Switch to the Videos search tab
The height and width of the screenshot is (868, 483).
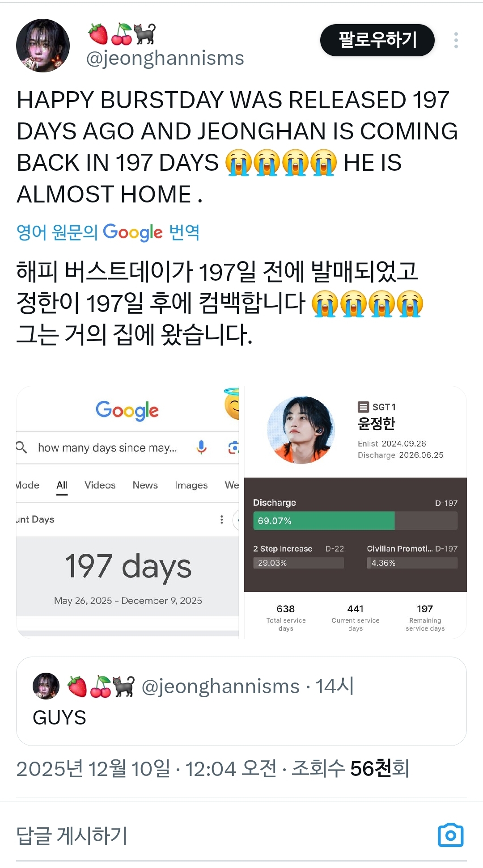click(100, 485)
